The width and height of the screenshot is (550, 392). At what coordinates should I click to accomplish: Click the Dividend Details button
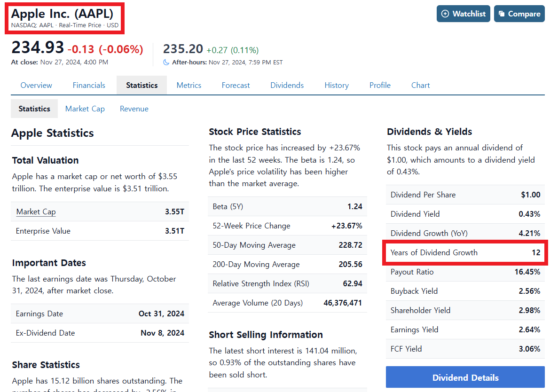[465, 377]
